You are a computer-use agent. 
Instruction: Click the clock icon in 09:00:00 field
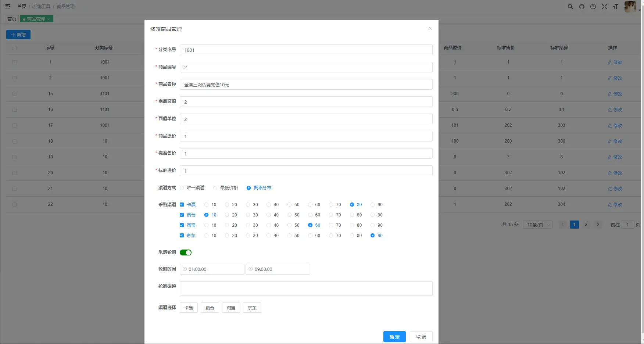(x=251, y=269)
